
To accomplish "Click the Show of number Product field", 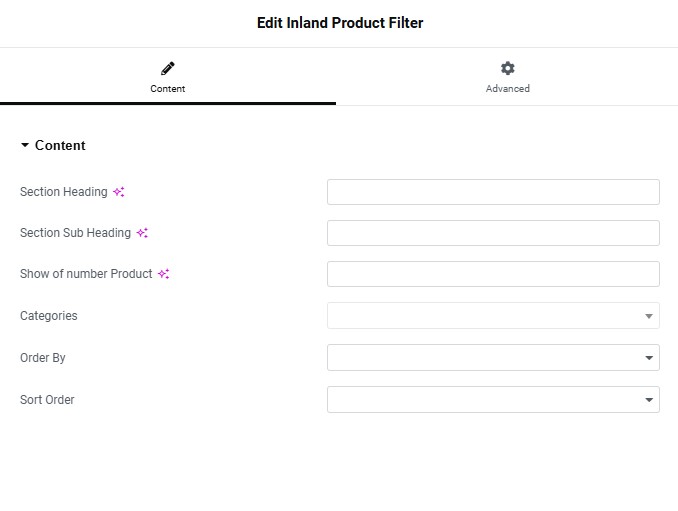I will [x=493, y=274].
